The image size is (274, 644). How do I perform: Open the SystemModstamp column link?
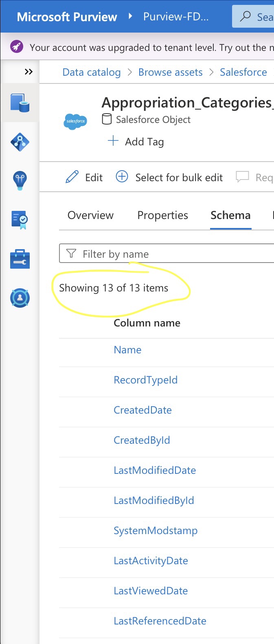point(156,530)
